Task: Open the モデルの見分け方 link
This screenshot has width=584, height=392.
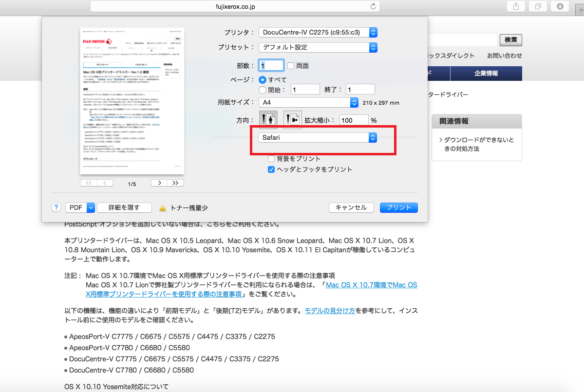Action: point(330,311)
